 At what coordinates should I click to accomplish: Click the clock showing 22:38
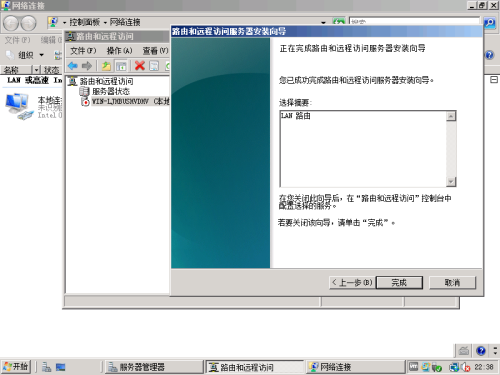click(x=484, y=367)
